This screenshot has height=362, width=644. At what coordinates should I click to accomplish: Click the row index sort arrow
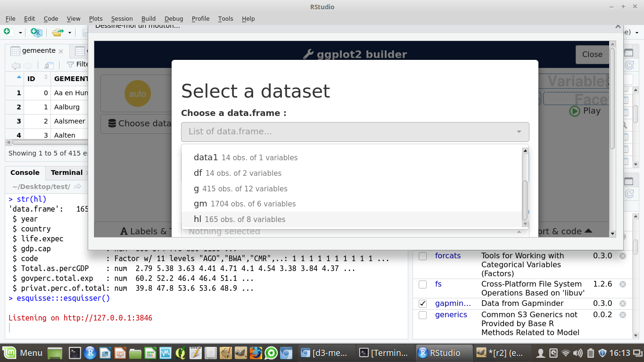click(19, 77)
